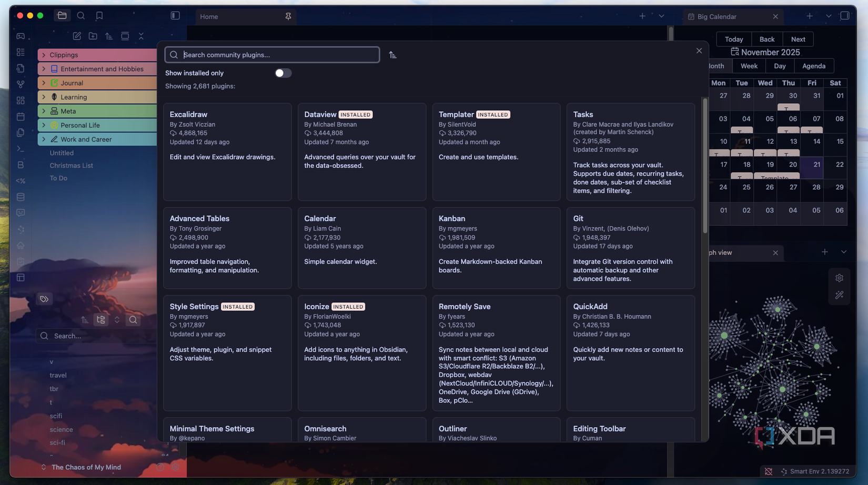Open graph view settings gear
Image resolution: width=868 pixels, height=485 pixels.
coord(839,278)
